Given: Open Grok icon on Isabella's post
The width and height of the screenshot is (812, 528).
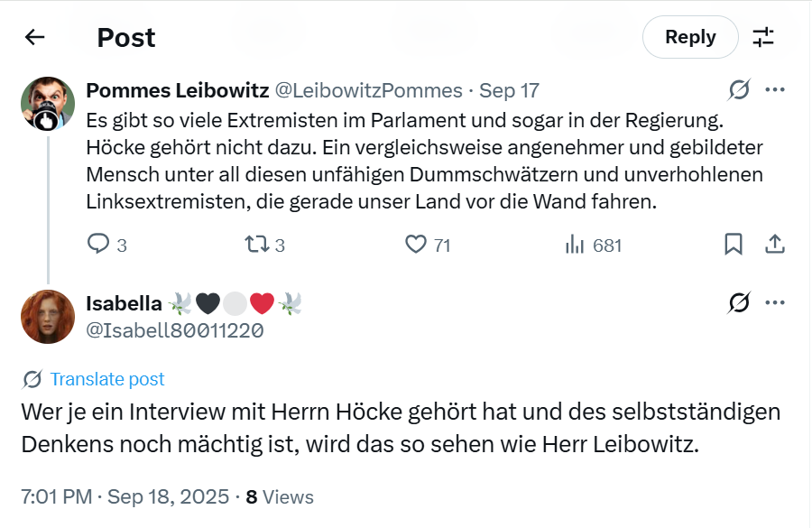Looking at the screenshot, I should pyautogui.click(x=739, y=303).
